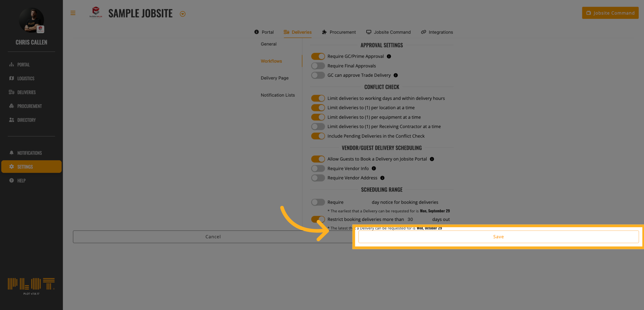Image resolution: width=644 pixels, height=310 pixels.
Task: Open jobsite selector dropdown arrow
Action: pos(182,14)
